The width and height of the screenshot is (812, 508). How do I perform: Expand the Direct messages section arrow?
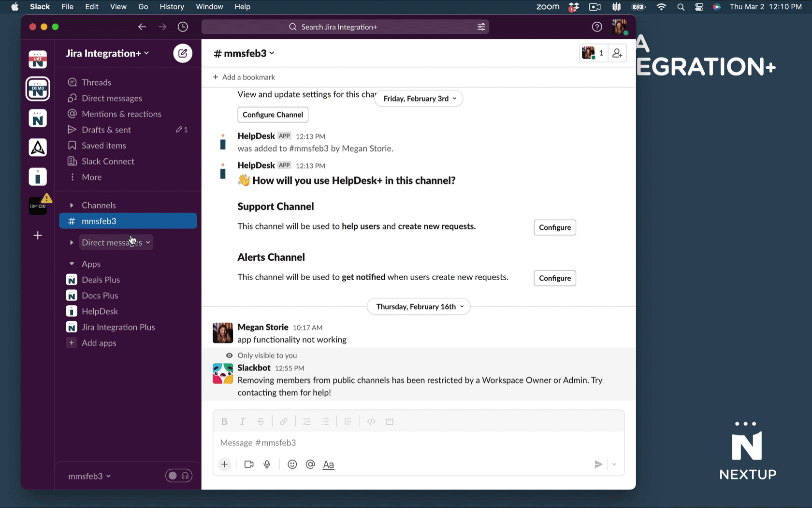[x=72, y=242]
